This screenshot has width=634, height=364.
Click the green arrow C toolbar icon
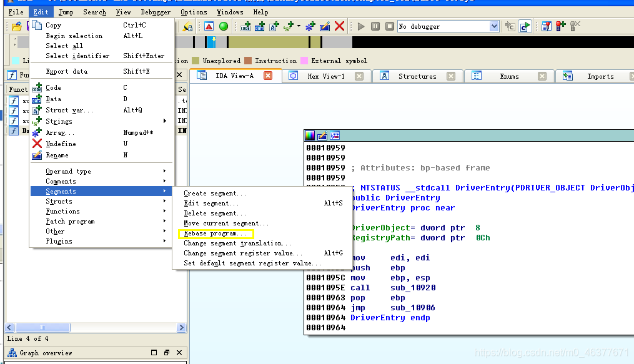(525, 27)
